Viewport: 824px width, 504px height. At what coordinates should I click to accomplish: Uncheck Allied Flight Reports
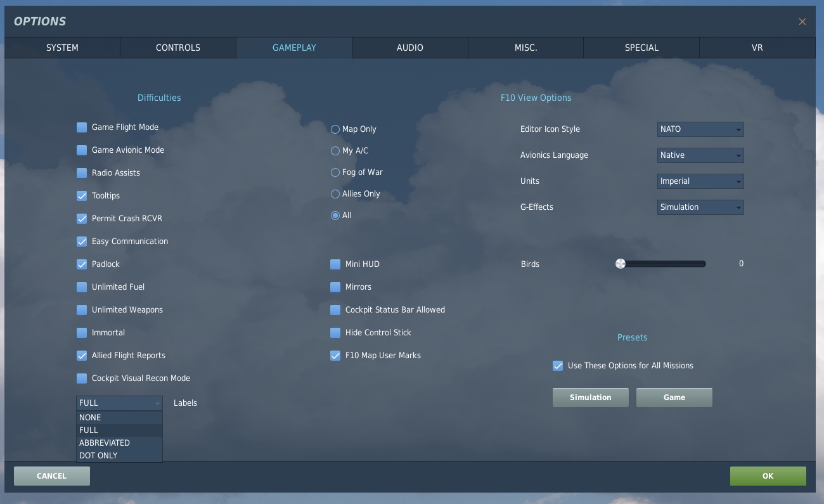[82, 356]
